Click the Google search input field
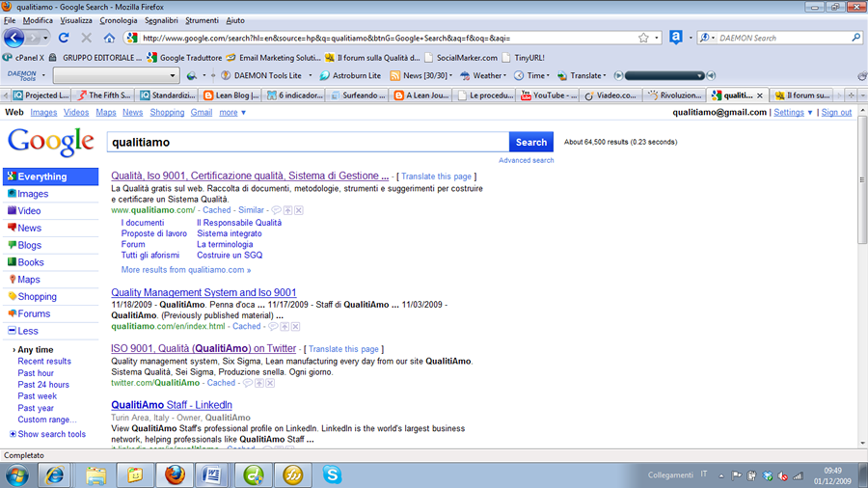This screenshot has height=488, width=868. pos(308,142)
